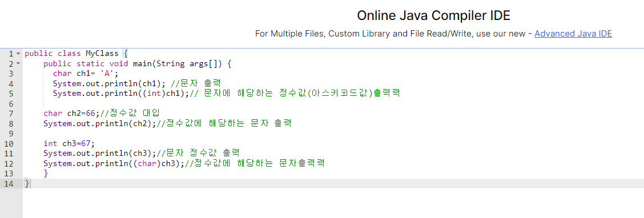Click the System.out.println(ch2) statement

click(100, 124)
